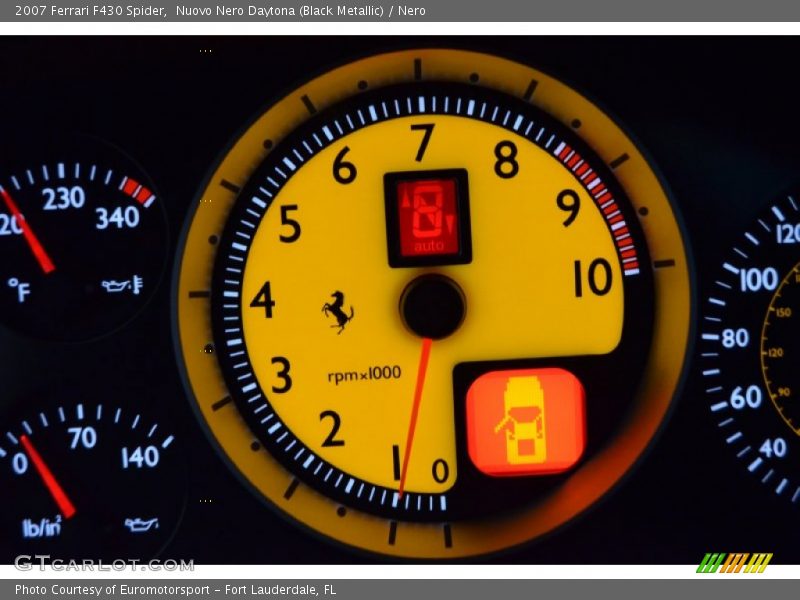The height and width of the screenshot is (600, 800).
Task: Click the 340 on the oil temperature gauge
Action: point(118,218)
